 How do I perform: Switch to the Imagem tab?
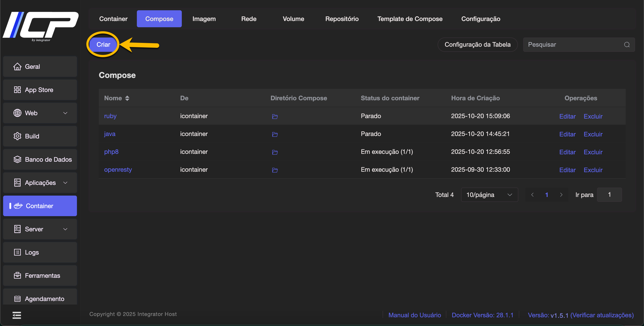204,19
